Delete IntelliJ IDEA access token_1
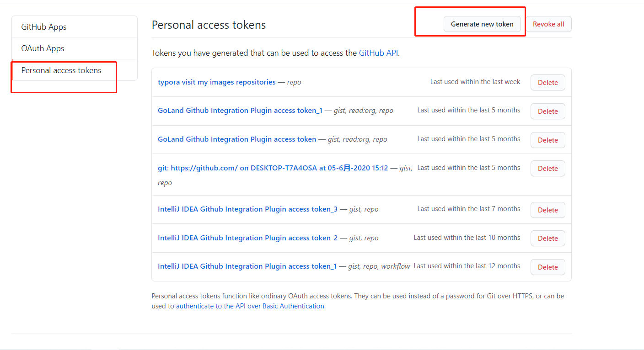Viewport: 644px width, 350px height. [x=547, y=267]
